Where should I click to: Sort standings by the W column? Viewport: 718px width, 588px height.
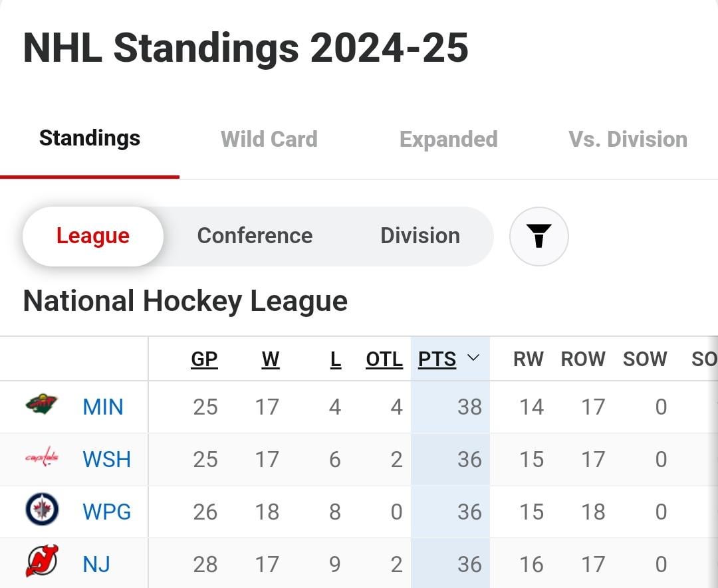(271, 358)
